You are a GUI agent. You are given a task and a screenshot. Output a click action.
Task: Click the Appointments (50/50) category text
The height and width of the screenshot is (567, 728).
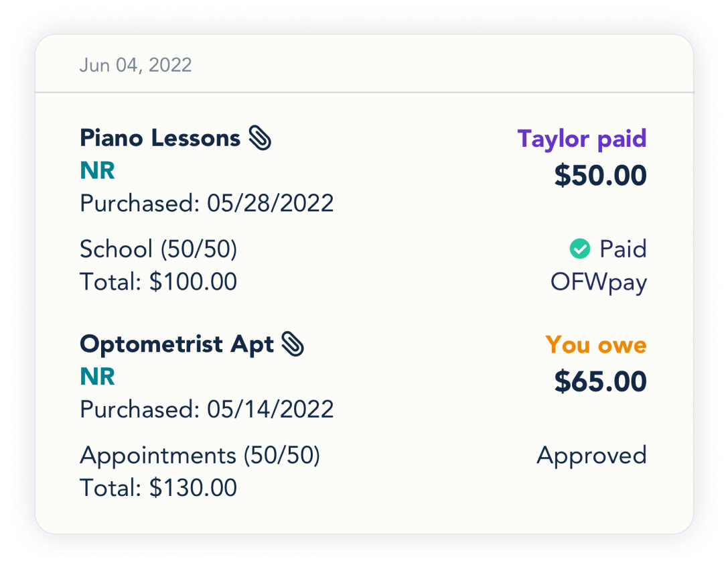pyautogui.click(x=200, y=456)
